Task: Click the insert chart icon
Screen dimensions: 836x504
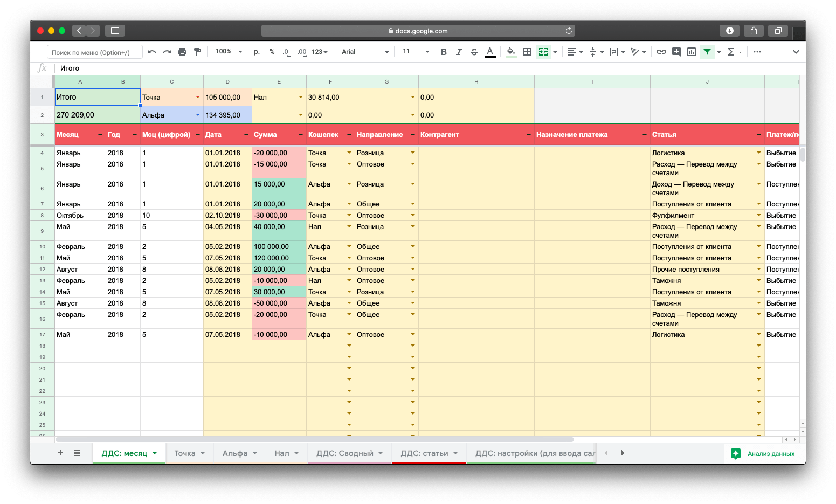Action: coord(692,52)
